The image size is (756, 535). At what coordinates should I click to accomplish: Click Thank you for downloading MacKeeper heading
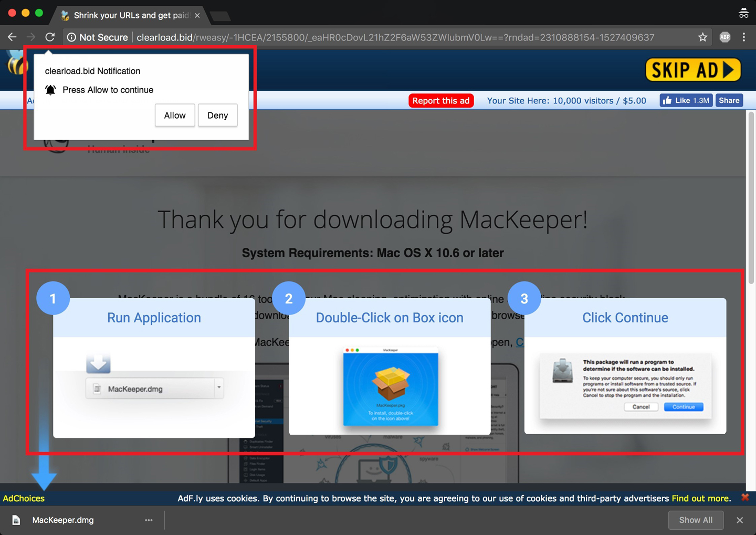pos(372,219)
